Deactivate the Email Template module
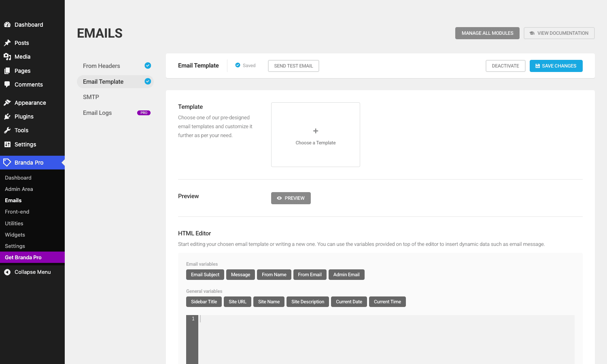This screenshot has width=607, height=364. [x=505, y=66]
